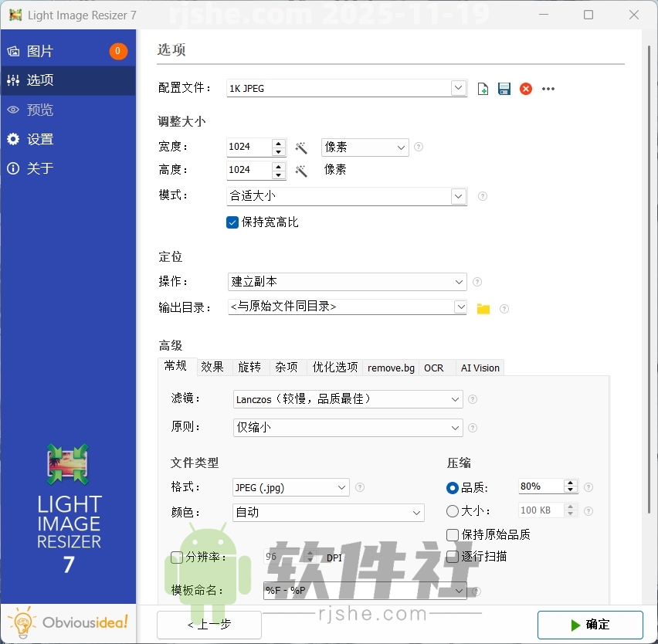The width and height of the screenshot is (658, 644).
Task: Click the magic wand next to width field
Action: (x=301, y=147)
